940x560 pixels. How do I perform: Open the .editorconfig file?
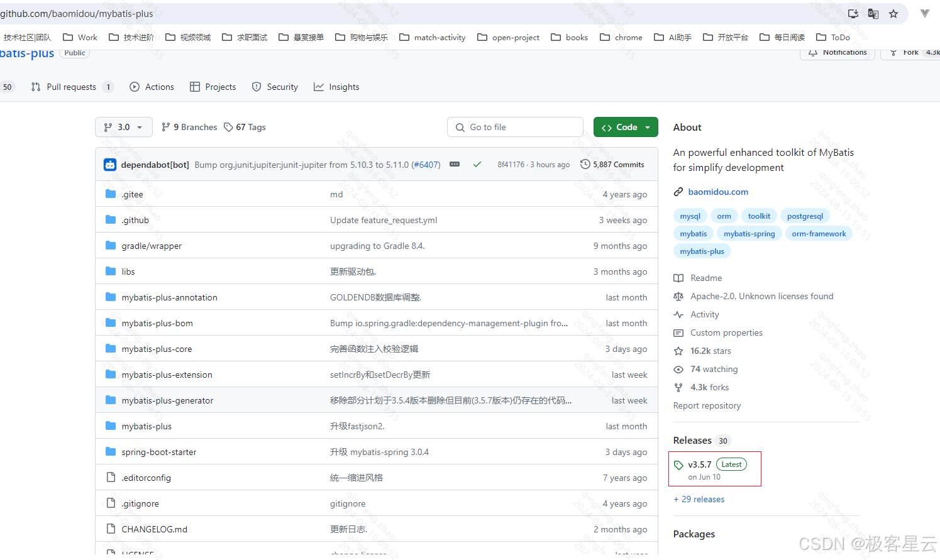(146, 478)
